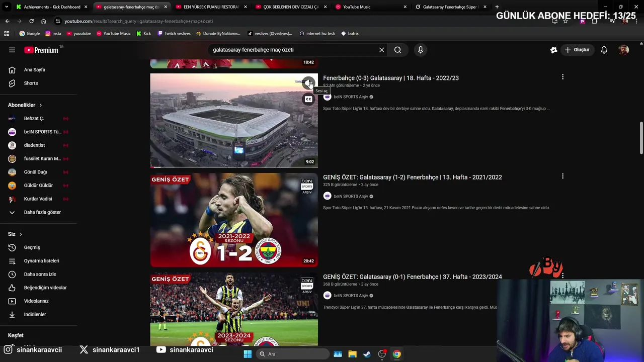Open Fenerbahçe (0-3) Galatasaray 18. Hafta video title
This screenshot has width=644, height=362.
pos(391,78)
